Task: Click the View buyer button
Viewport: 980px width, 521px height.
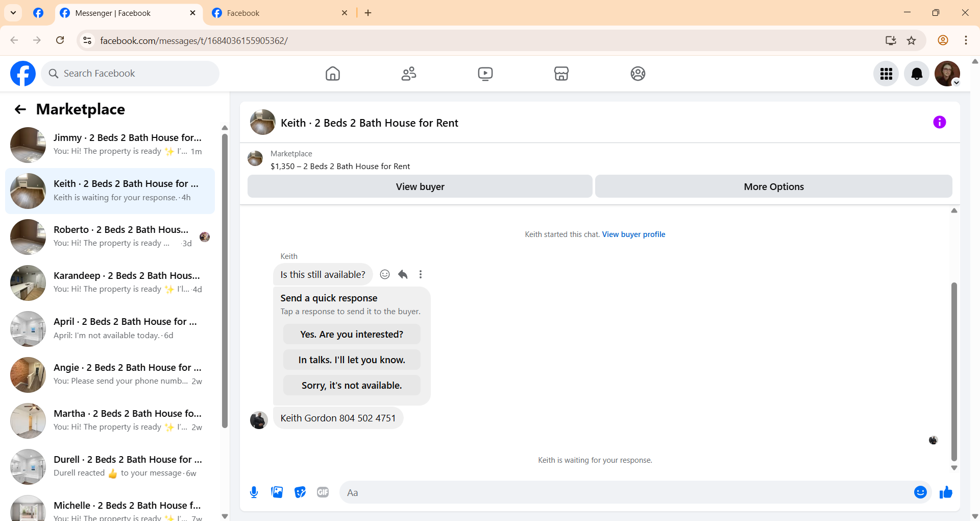Action: tap(420, 186)
